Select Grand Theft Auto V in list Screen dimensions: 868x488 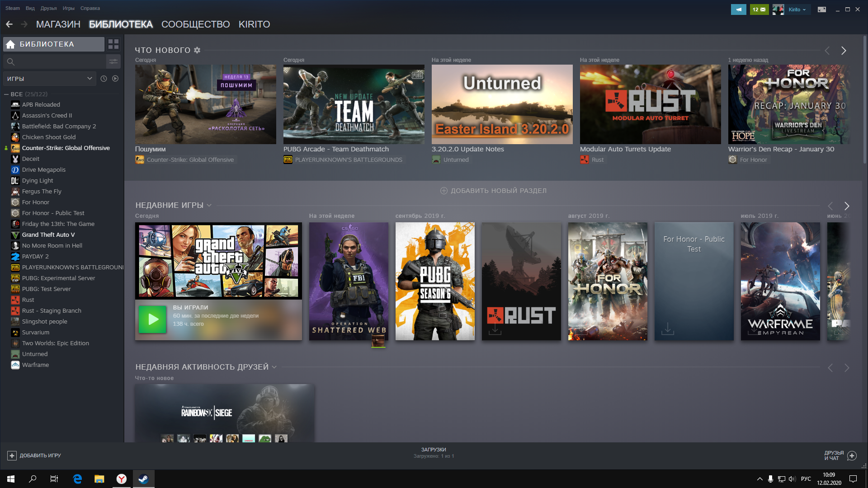[48, 235]
